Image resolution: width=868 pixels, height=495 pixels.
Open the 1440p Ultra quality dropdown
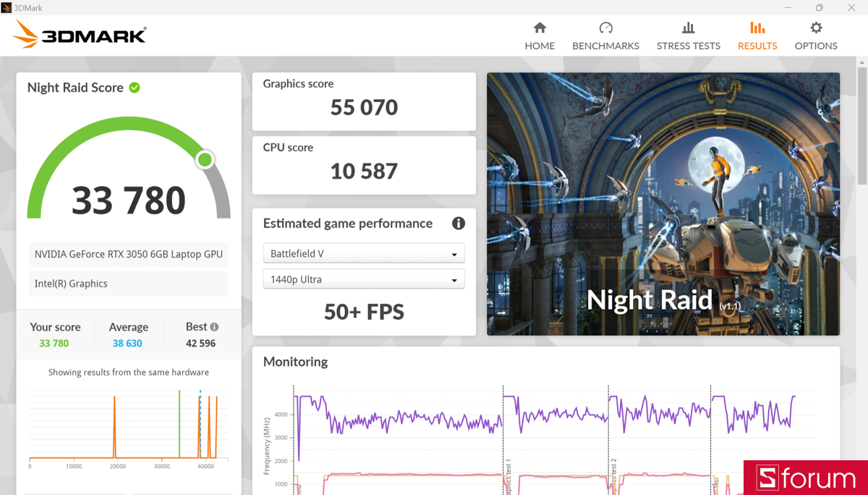pos(363,279)
